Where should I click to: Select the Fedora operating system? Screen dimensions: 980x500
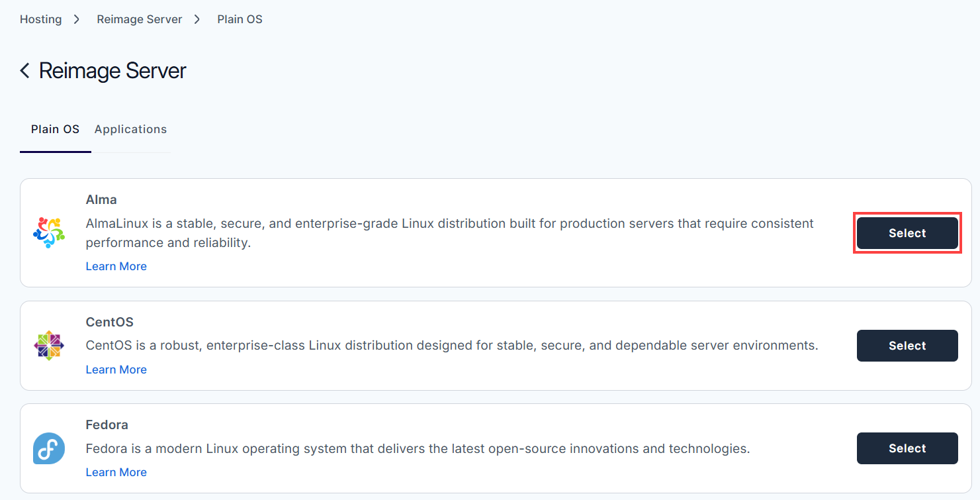pyautogui.click(x=907, y=448)
